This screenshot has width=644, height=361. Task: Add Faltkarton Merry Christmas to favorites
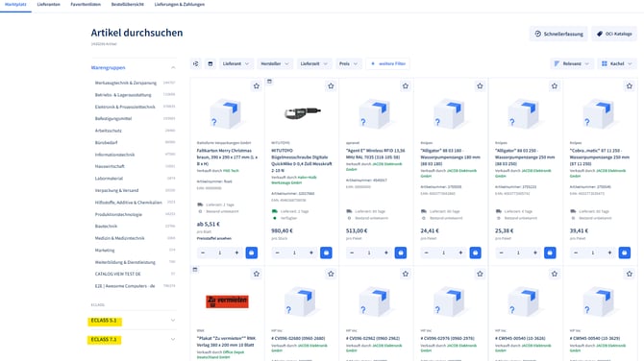point(257,86)
